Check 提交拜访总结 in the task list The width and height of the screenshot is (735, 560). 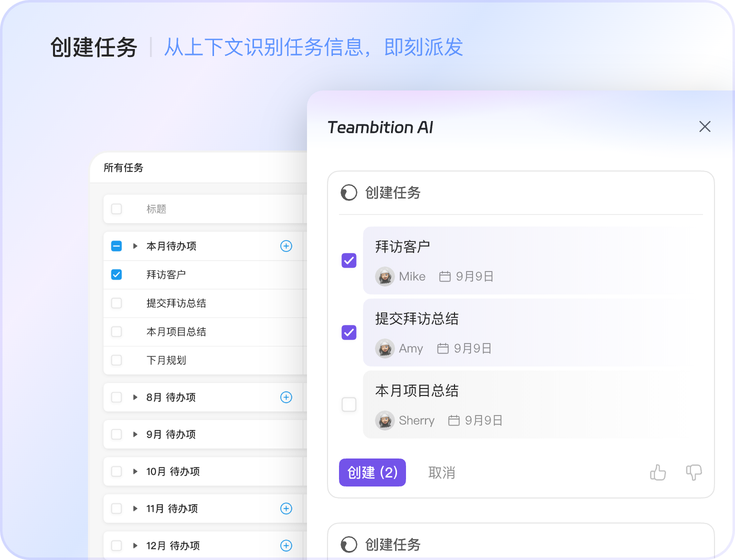pos(116,303)
